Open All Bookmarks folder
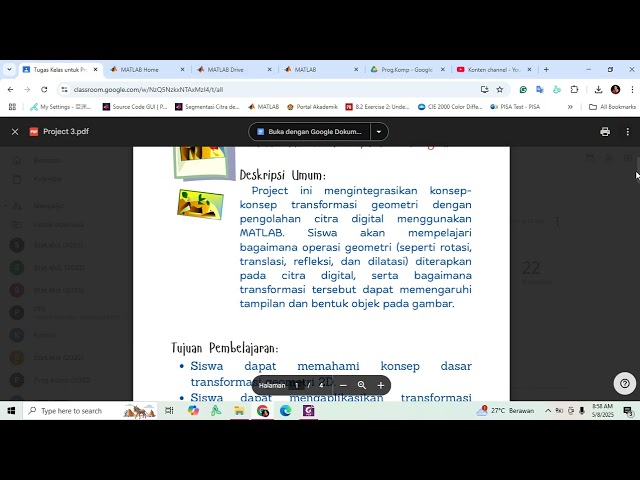This screenshot has width=640, height=480. point(612,107)
